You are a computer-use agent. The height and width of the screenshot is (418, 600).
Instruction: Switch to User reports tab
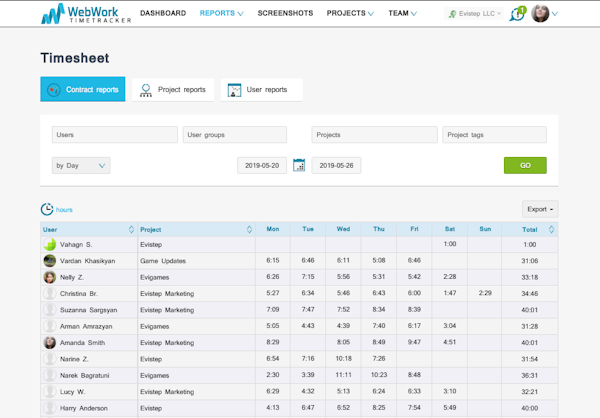click(261, 90)
